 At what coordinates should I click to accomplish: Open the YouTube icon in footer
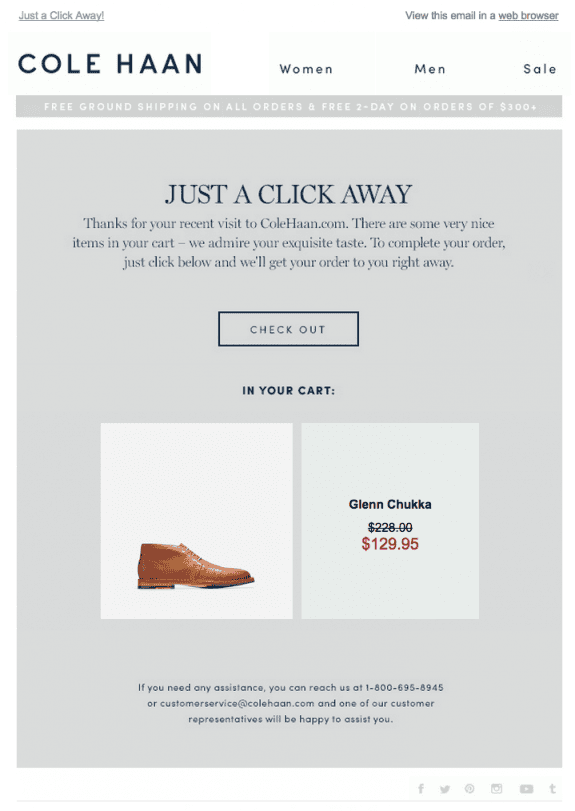click(x=526, y=789)
